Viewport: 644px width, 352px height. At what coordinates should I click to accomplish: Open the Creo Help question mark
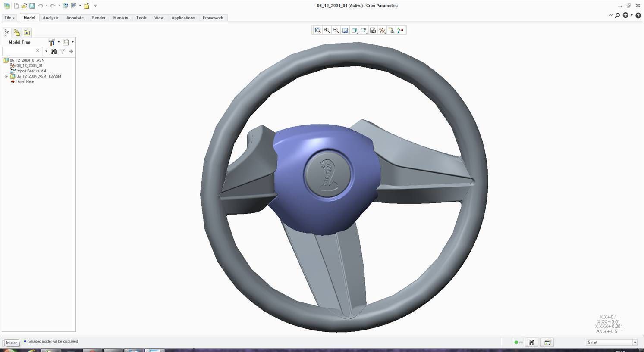pyautogui.click(x=638, y=16)
